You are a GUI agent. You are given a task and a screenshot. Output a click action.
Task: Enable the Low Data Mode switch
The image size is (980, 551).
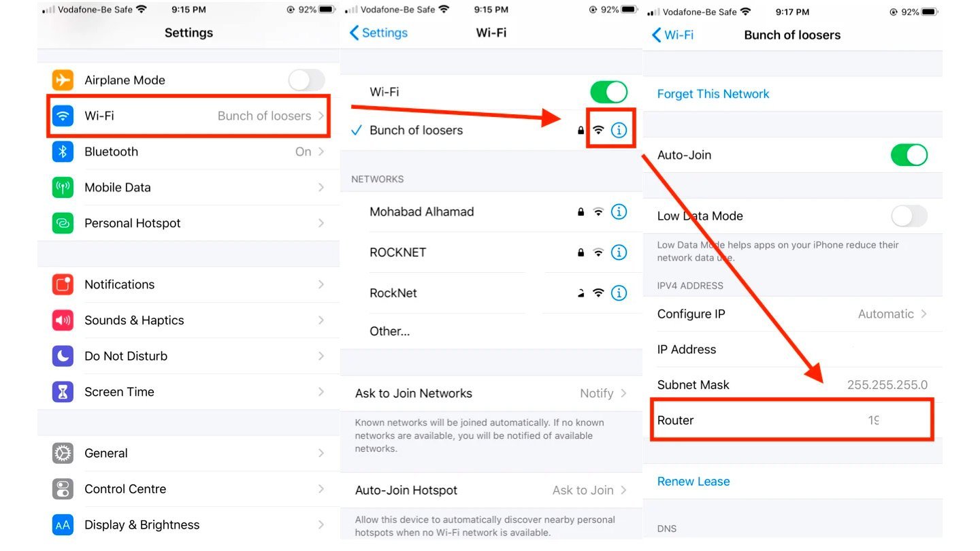(x=909, y=216)
